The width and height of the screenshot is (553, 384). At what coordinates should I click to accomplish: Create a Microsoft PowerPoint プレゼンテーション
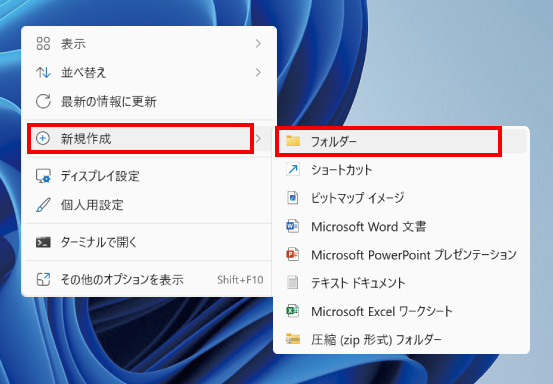[401, 254]
